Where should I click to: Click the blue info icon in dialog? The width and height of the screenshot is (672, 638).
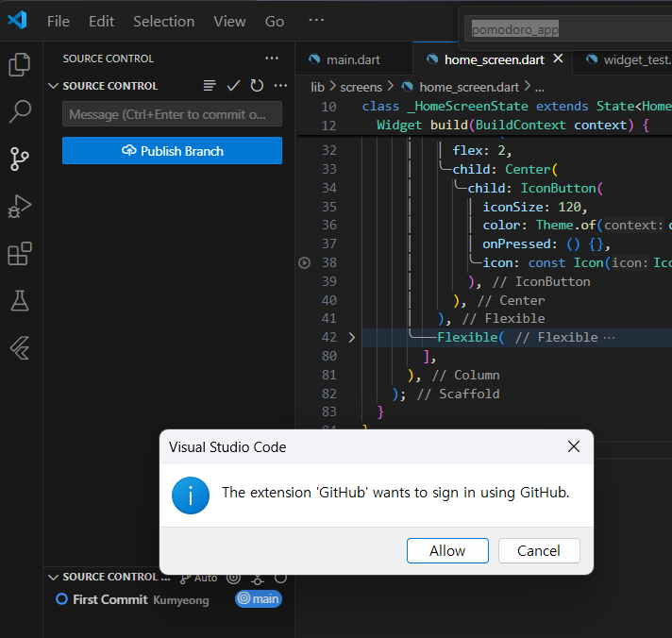tap(191, 495)
